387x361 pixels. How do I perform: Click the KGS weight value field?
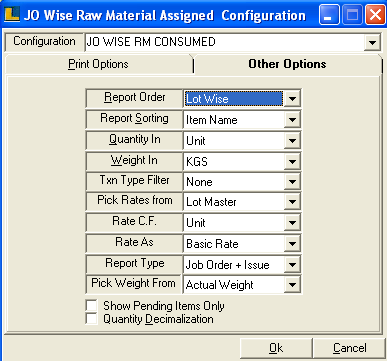coord(234,162)
